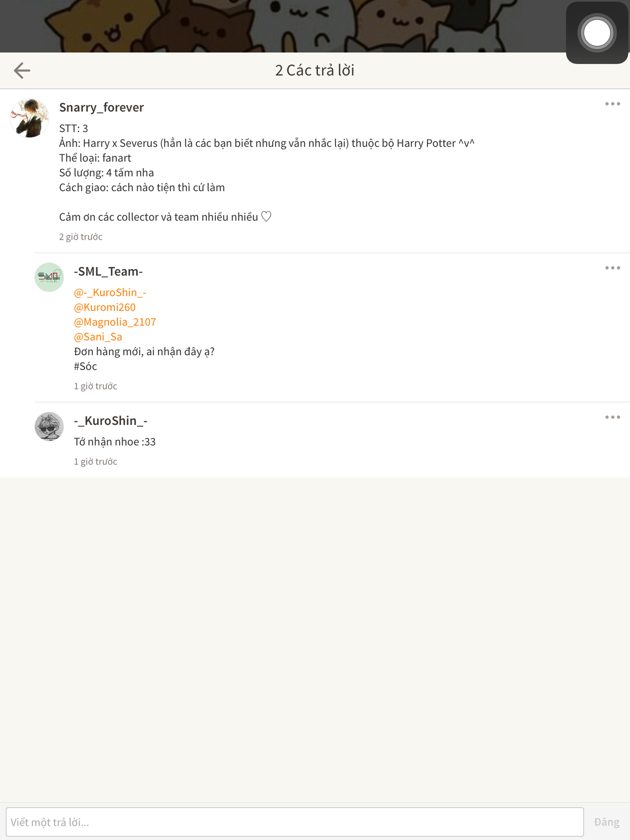Open three-dot menu on -_KuroShin_- reply
The height and width of the screenshot is (840, 630).
pyautogui.click(x=612, y=417)
